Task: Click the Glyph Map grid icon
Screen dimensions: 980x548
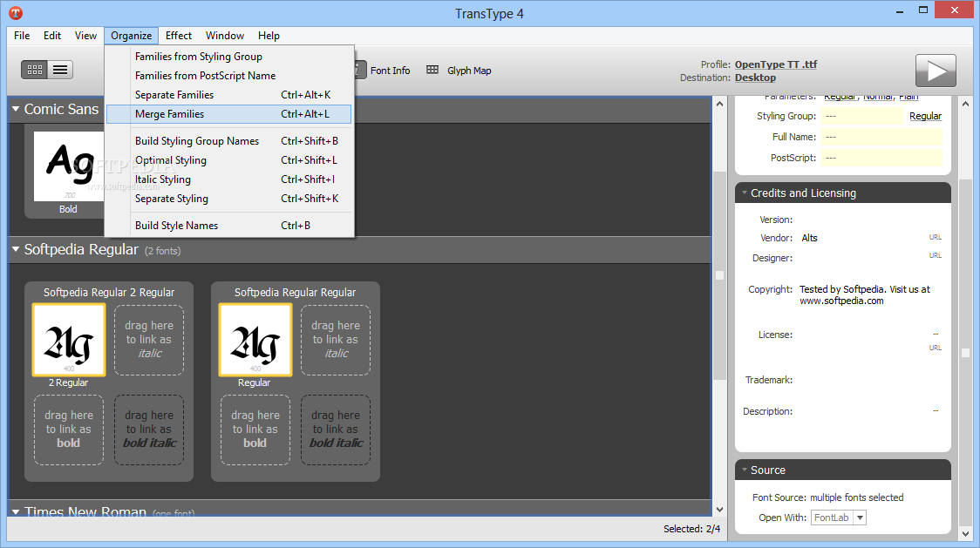Action: [x=432, y=70]
